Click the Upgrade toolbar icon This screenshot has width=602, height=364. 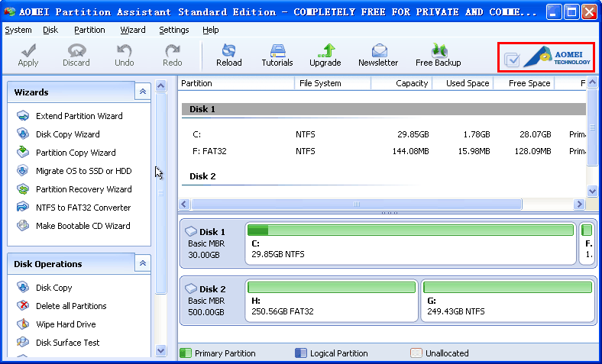click(325, 50)
